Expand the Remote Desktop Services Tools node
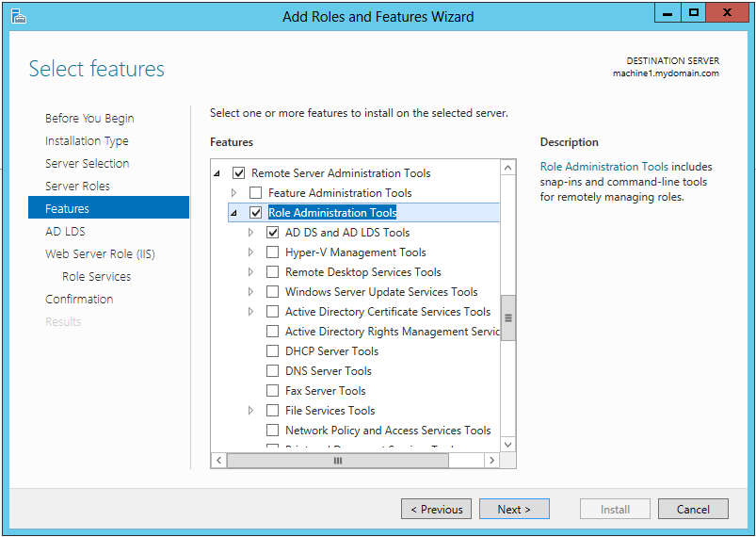 (250, 272)
